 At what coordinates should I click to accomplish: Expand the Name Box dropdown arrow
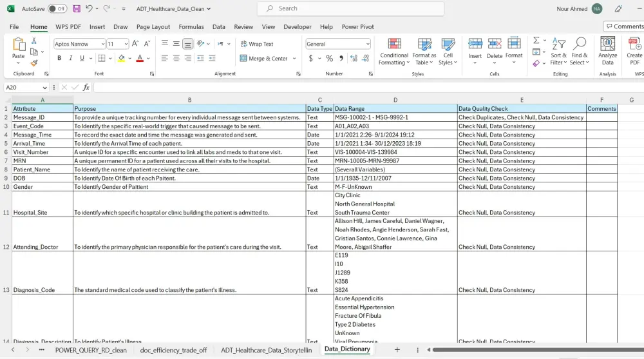tap(44, 88)
